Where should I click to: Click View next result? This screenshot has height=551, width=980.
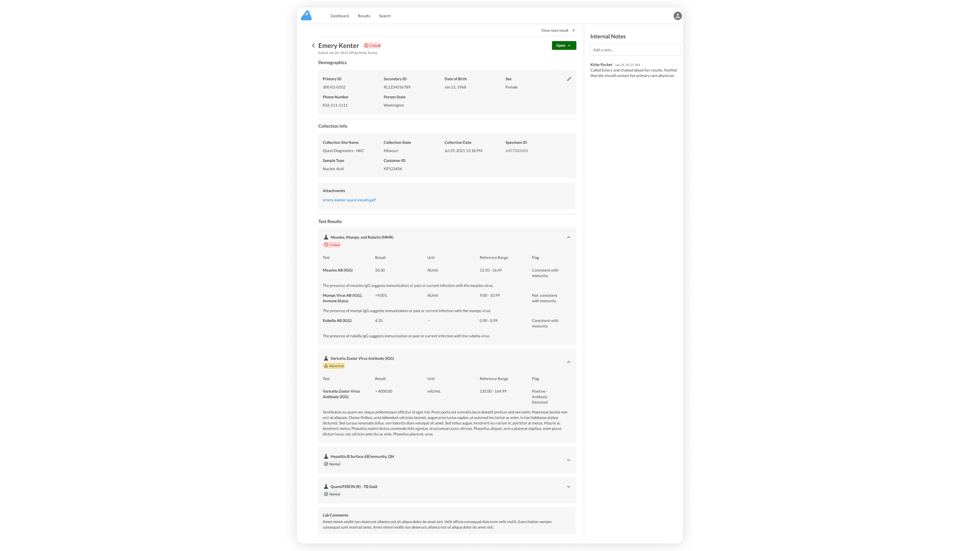pos(555,30)
